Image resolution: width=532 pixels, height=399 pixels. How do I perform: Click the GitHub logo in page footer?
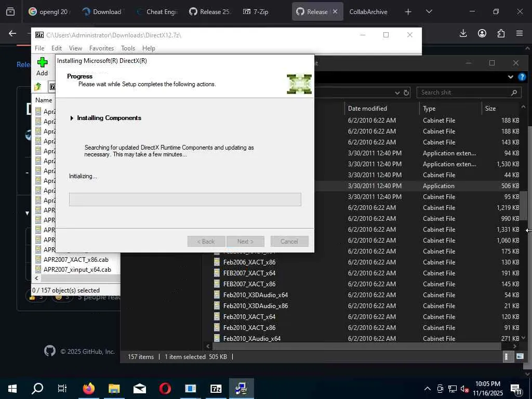pos(50,351)
